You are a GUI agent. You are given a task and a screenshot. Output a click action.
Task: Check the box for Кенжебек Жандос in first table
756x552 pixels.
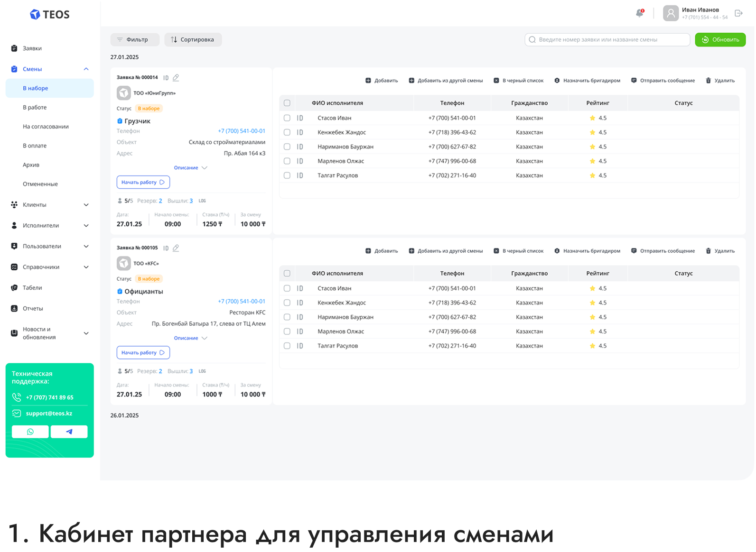[x=287, y=132]
